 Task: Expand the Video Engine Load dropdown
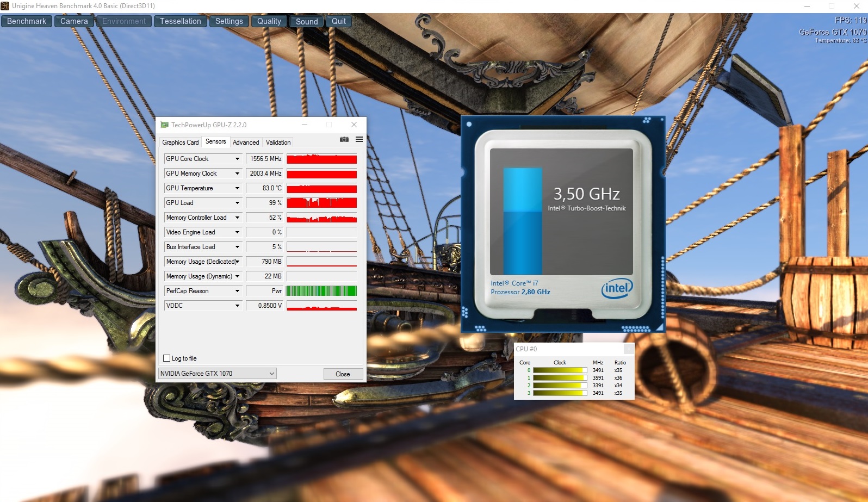[237, 232]
